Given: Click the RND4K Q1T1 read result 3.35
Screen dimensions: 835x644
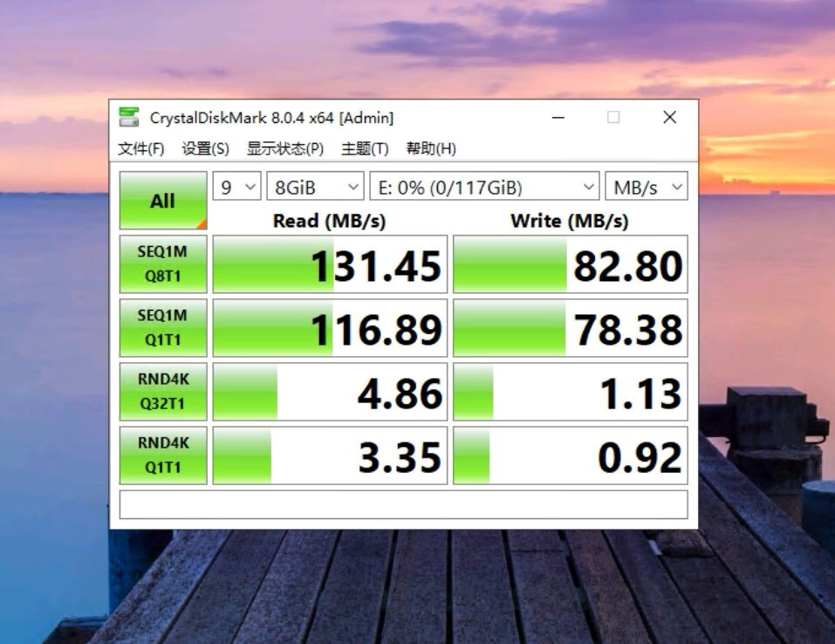Looking at the screenshot, I should pyautogui.click(x=330, y=456).
